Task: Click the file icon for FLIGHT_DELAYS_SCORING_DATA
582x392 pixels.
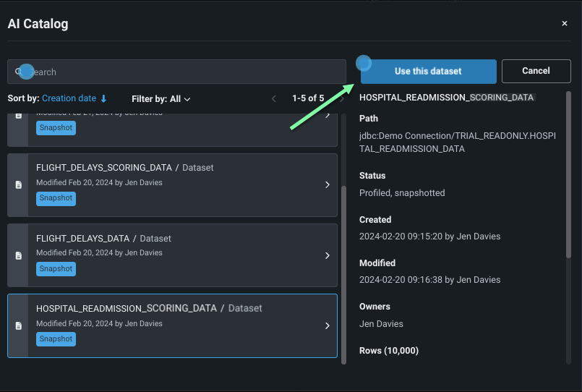Action: tap(18, 185)
